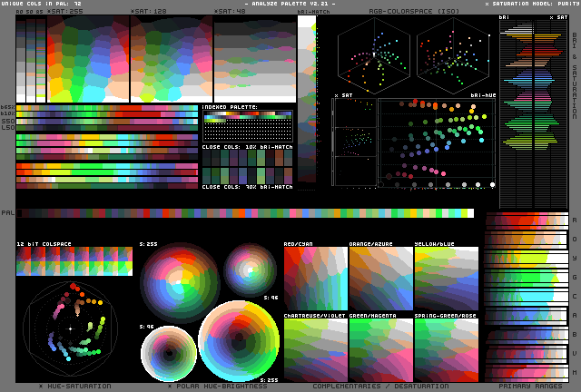Click the 'PRIMARY RANGES' footer label
The height and width of the screenshot is (392, 581).
click(x=530, y=386)
